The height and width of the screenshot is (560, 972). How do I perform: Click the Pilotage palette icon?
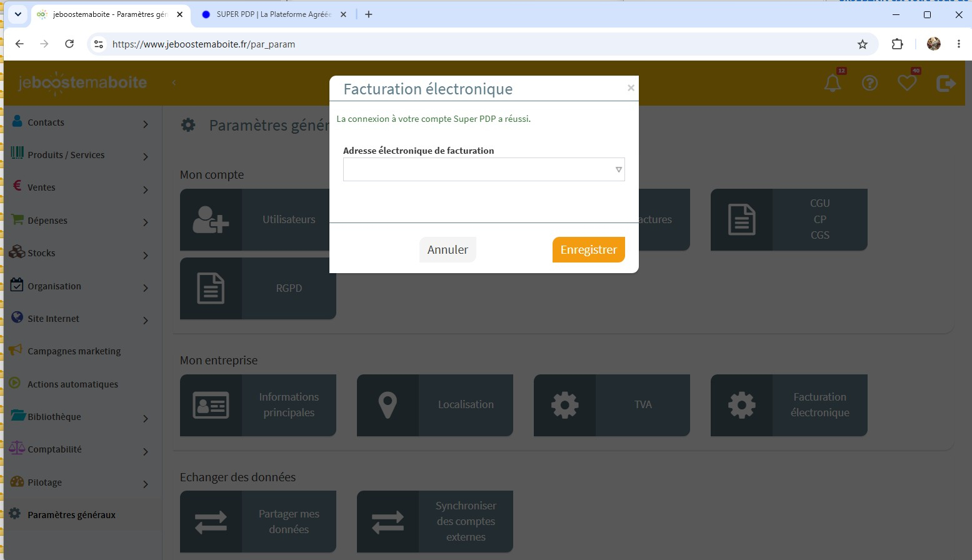tap(17, 481)
